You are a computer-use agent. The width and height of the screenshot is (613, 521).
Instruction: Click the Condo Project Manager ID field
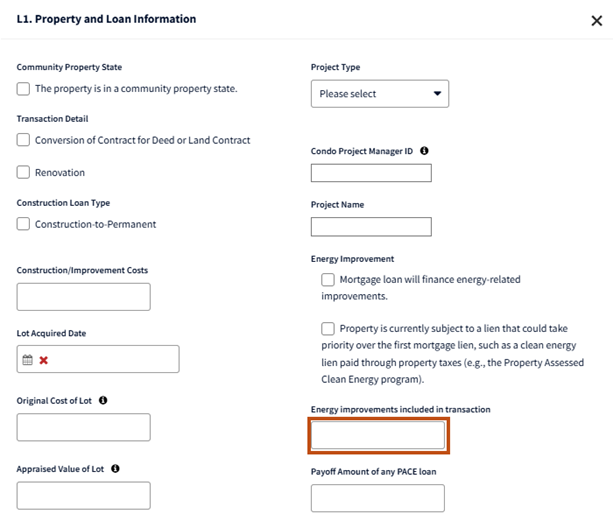(371, 173)
